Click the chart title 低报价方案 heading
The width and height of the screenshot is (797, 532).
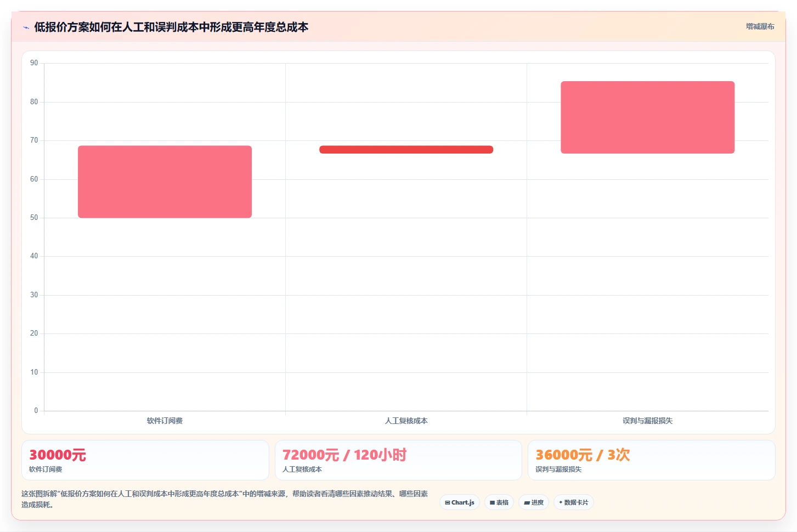(x=171, y=27)
